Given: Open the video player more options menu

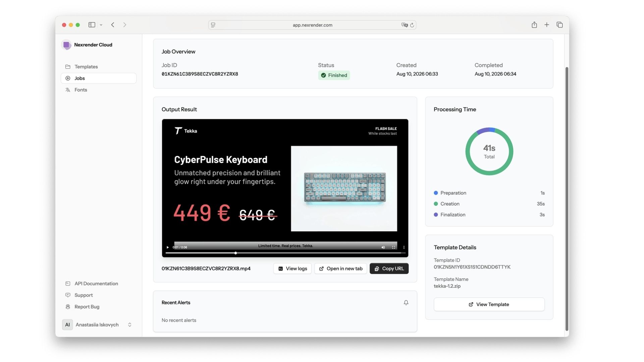Looking at the screenshot, I should click(x=404, y=247).
